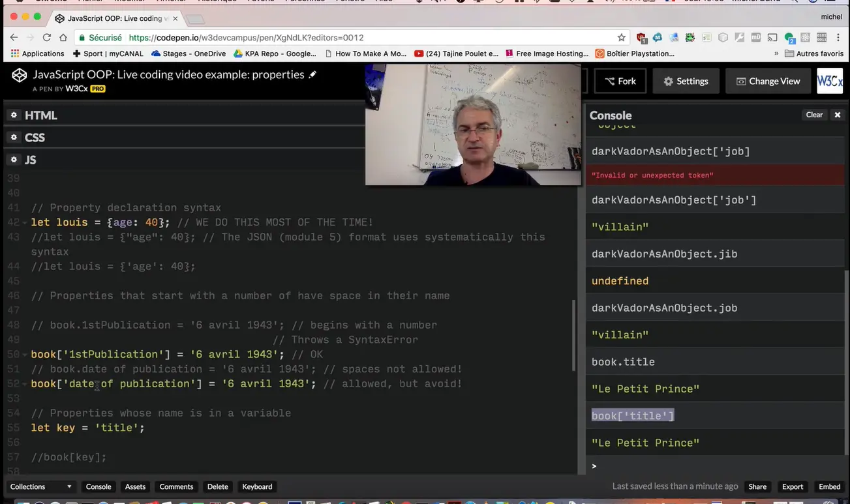Click the address bar URL field
850x504 pixels.
352,38
